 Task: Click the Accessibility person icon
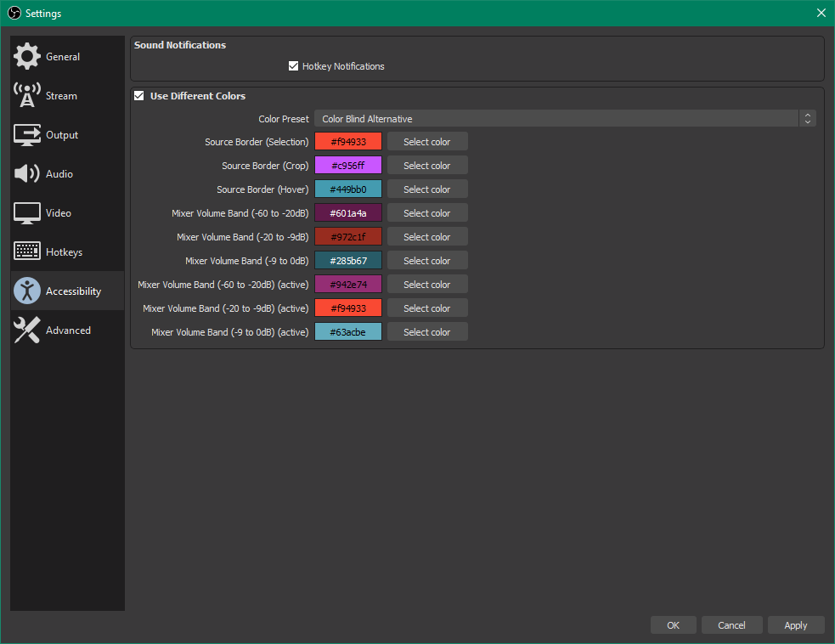(26, 291)
